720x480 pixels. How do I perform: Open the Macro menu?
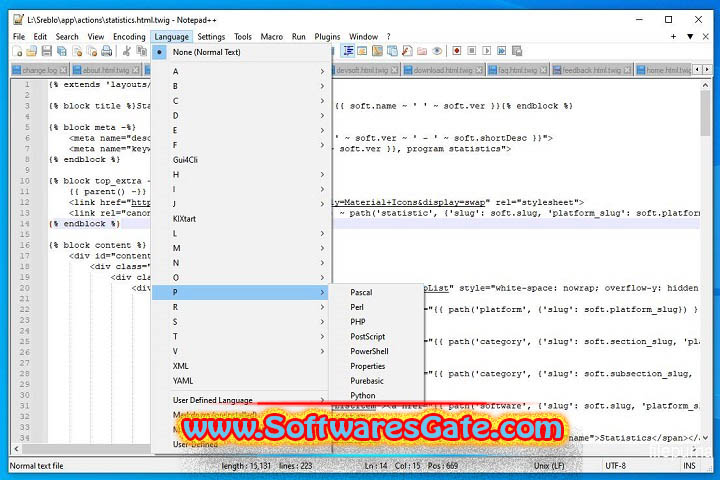point(272,37)
